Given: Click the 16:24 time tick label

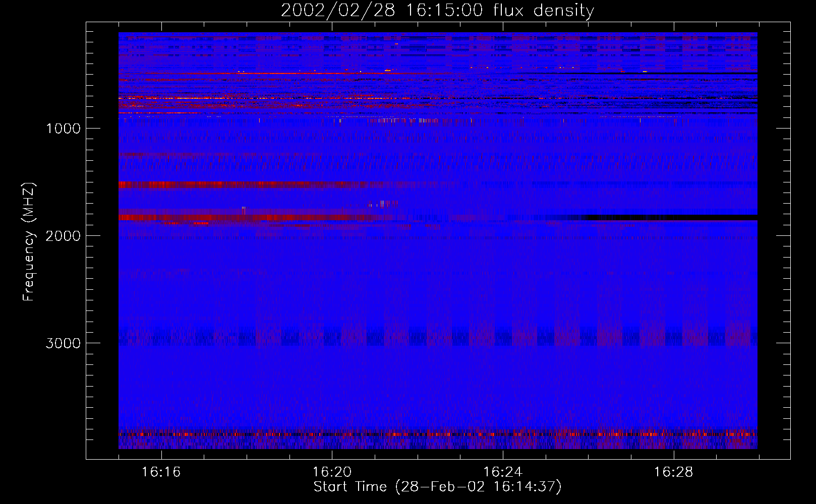Looking at the screenshot, I should 503,472.
